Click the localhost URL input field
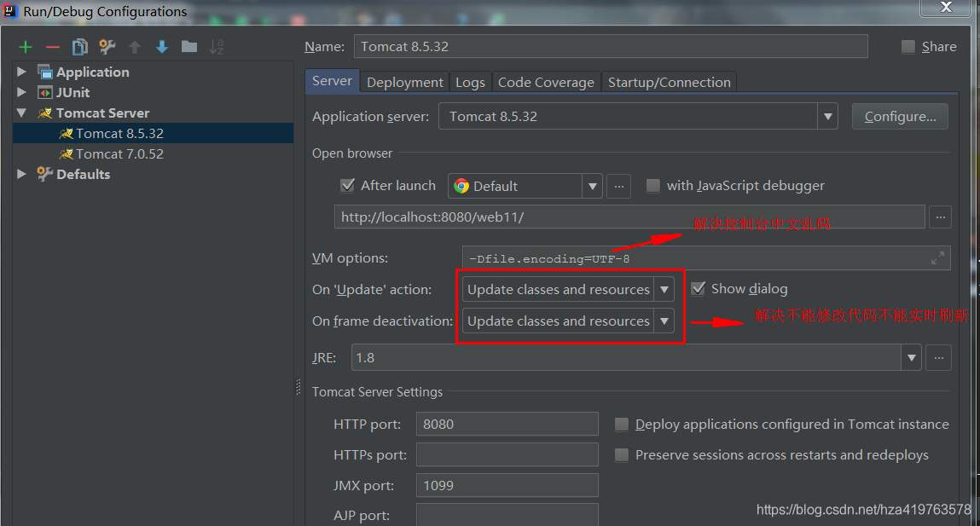 [x=629, y=217]
